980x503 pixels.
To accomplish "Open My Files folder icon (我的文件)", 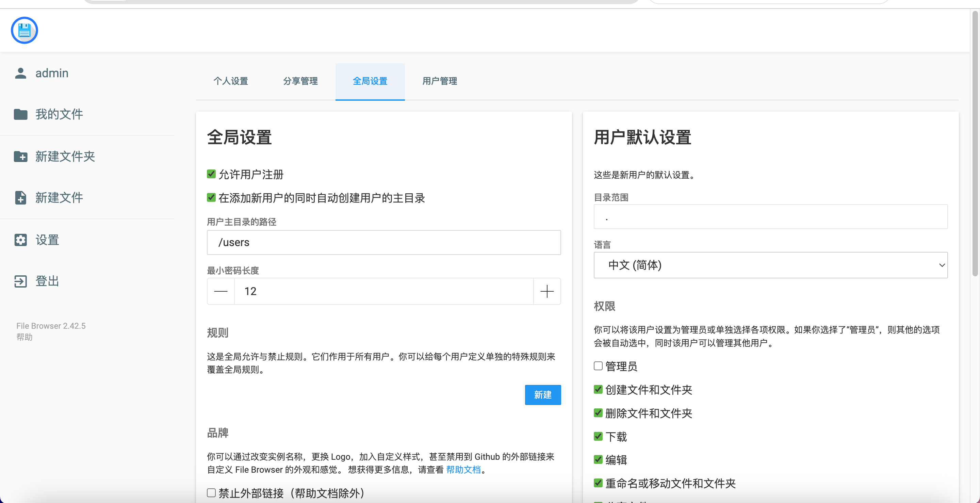I will point(20,114).
